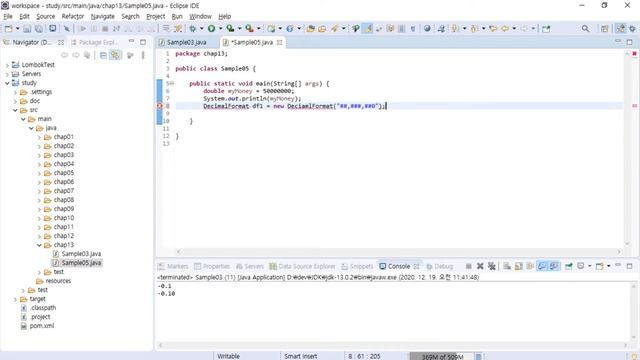This screenshot has width=640, height=360.
Task: Expand the target folder
Action: (15, 299)
